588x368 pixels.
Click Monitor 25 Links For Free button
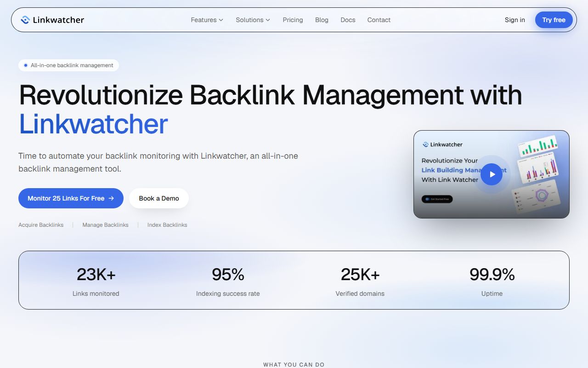click(71, 198)
